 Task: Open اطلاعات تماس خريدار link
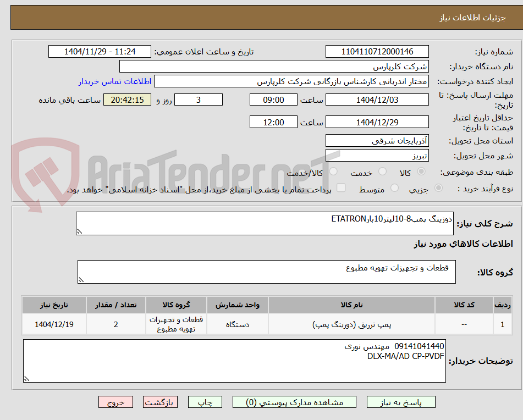coord(115,81)
